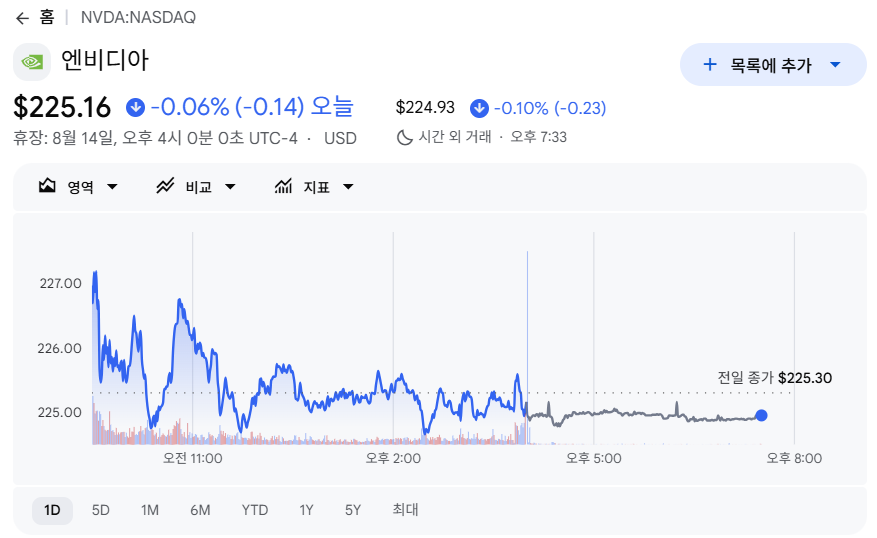
Task: Click the after-hours price $224.93
Action: [425, 107]
